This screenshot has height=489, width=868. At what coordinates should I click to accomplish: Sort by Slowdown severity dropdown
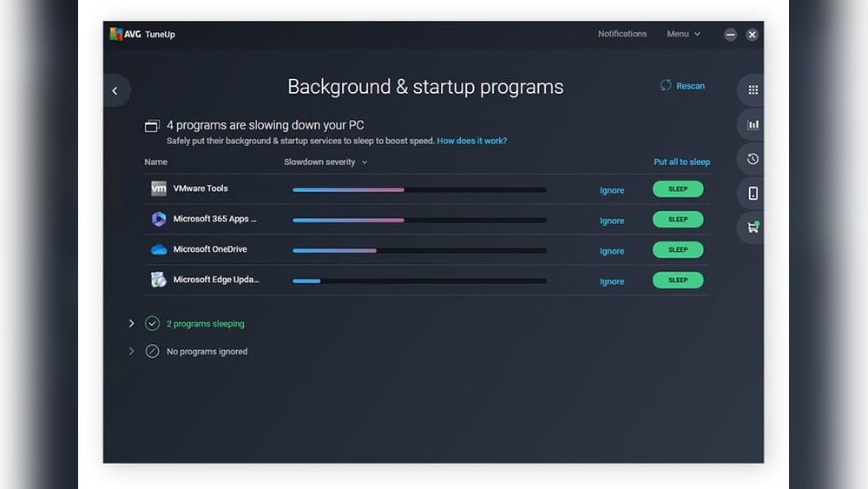coord(325,162)
